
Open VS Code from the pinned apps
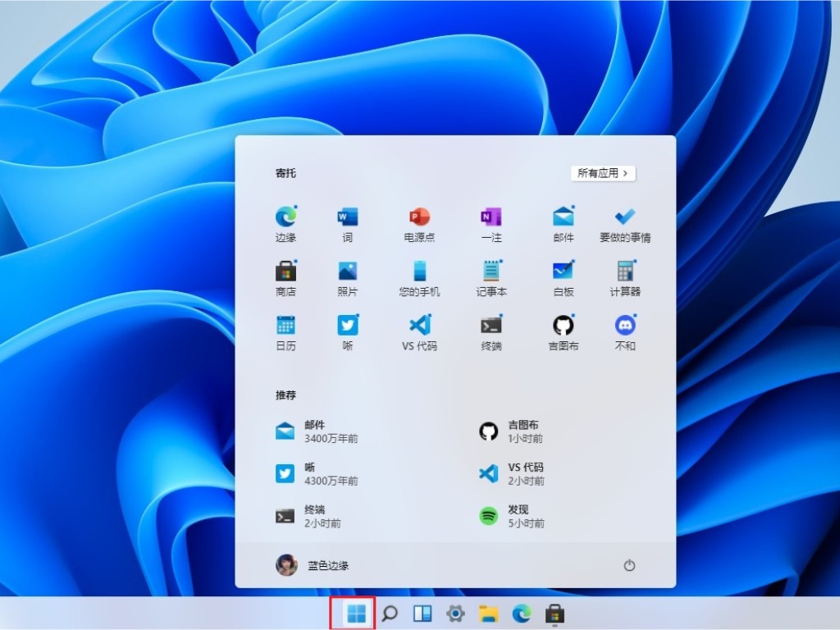(x=418, y=326)
